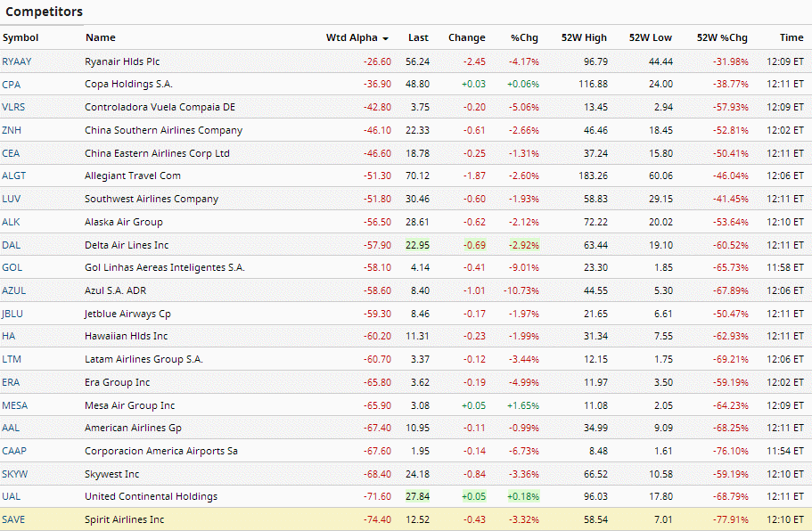Click Azul's -10.73% change value
Viewport: 812px width, 531px height.
point(521,290)
